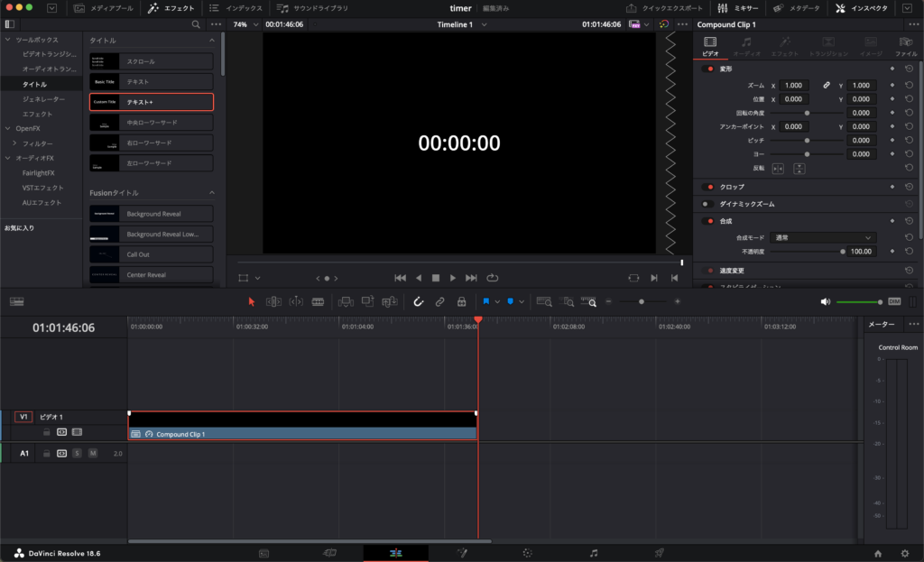Enable the ダイナミックズーム toggle
Screen dimensions: 924x562
708,204
